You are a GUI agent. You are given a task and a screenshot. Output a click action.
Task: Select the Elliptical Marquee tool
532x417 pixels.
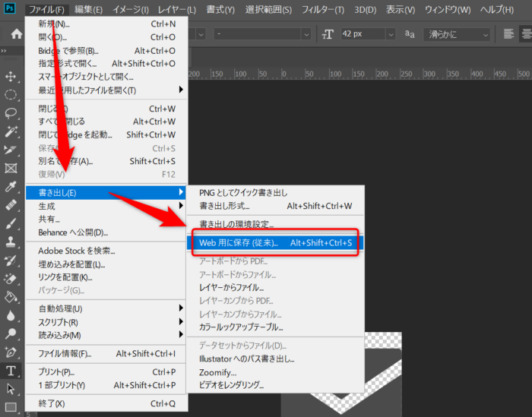tap(11, 95)
